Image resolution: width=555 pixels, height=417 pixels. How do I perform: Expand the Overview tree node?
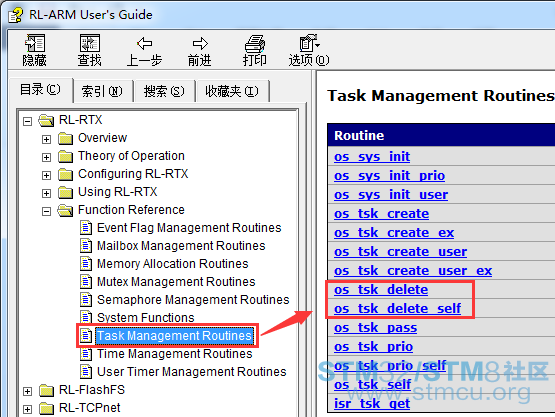46,139
